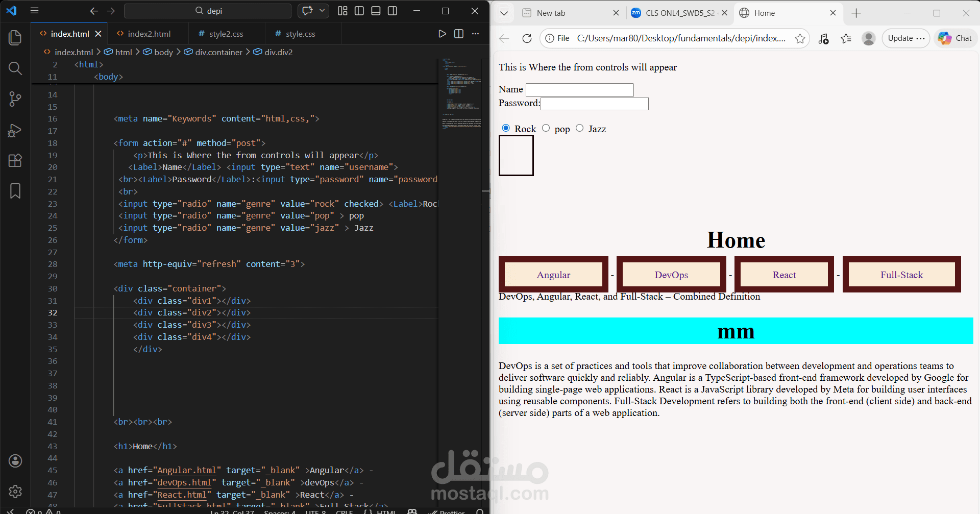Close the CLS ONL4_SWD5_S2 browser tab
The image size is (980, 514).
point(724,13)
